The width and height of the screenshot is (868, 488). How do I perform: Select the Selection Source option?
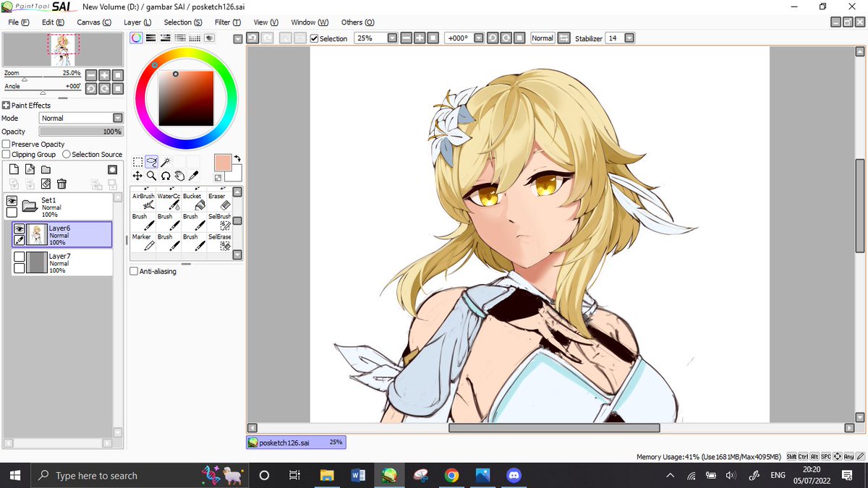click(x=67, y=154)
